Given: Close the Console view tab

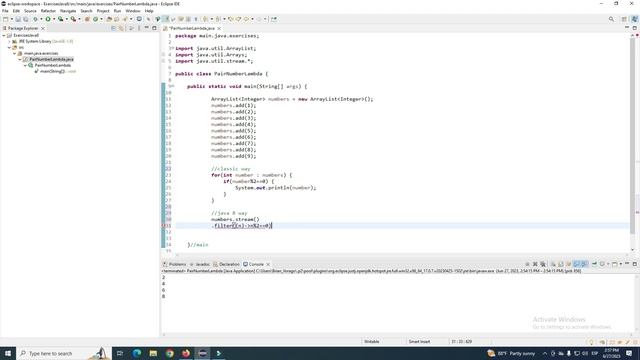Looking at the screenshot, I should tap(268, 264).
